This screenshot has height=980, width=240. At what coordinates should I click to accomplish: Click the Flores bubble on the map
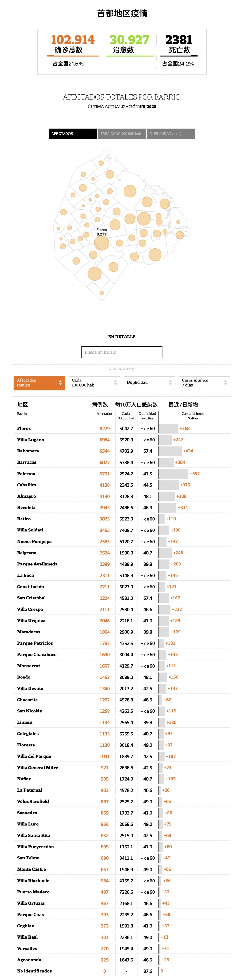coord(101,243)
